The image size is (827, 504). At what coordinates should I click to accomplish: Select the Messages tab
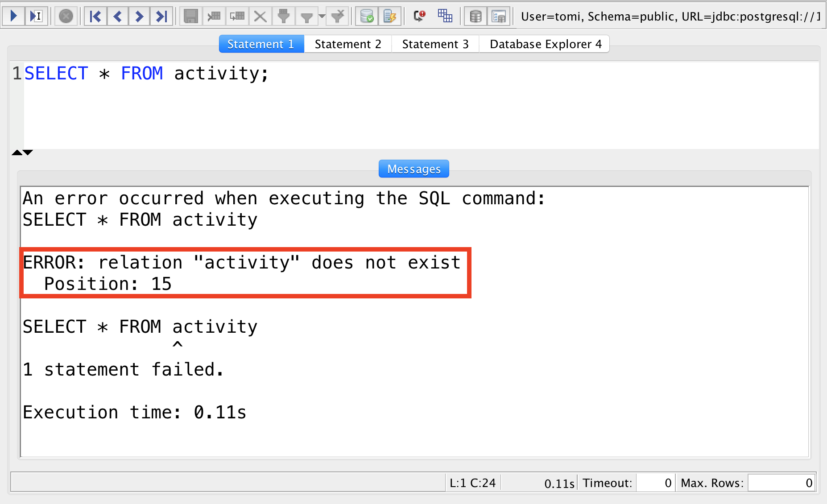(x=413, y=169)
